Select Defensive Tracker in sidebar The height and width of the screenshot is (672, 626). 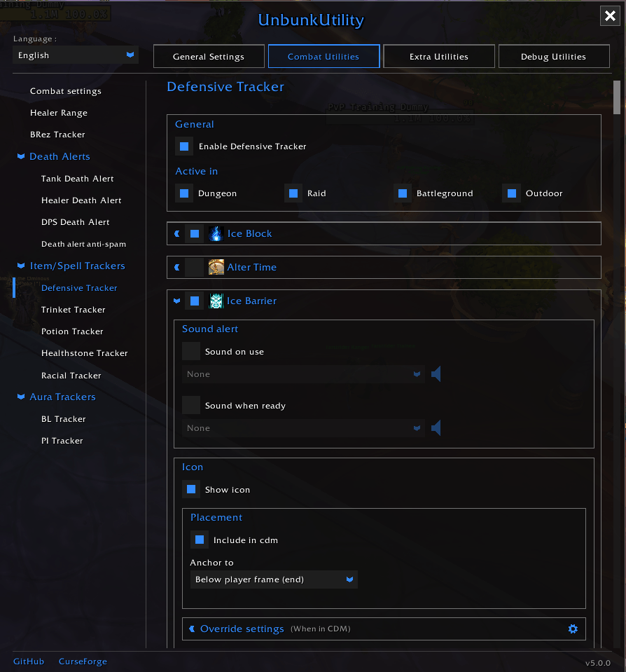click(79, 288)
